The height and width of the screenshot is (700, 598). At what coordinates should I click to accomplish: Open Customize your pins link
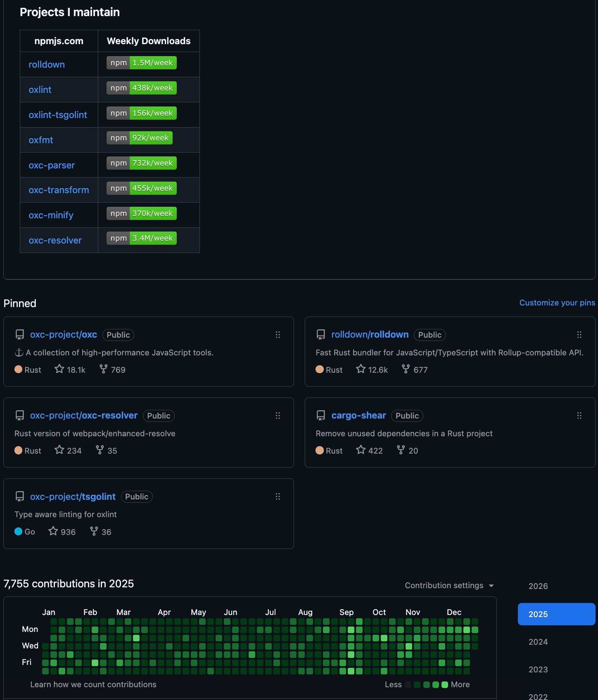coord(557,303)
